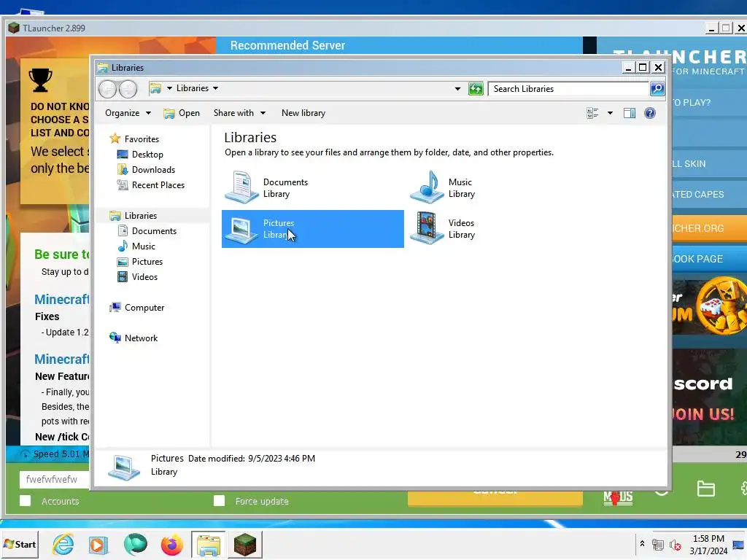Click New library button

[x=303, y=113]
